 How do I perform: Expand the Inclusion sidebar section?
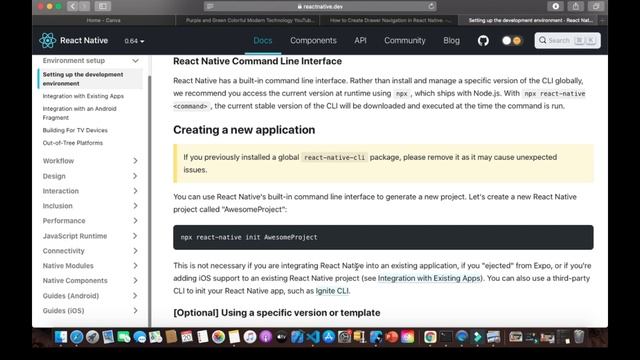91,206
